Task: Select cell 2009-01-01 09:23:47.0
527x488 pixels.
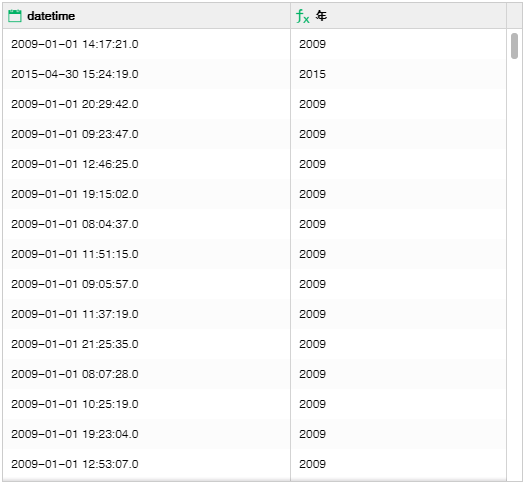Action: click(x=147, y=134)
